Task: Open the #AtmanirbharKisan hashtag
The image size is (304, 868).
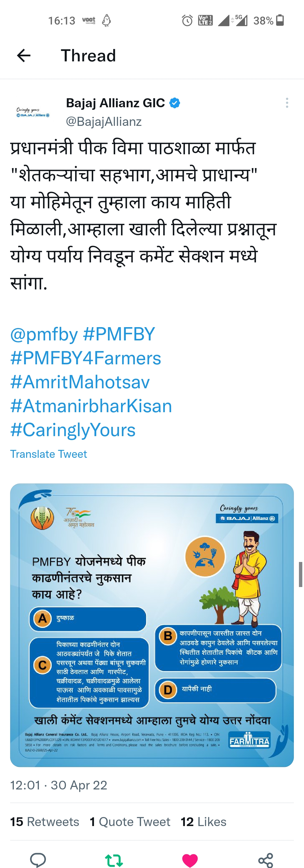Action: (91, 406)
